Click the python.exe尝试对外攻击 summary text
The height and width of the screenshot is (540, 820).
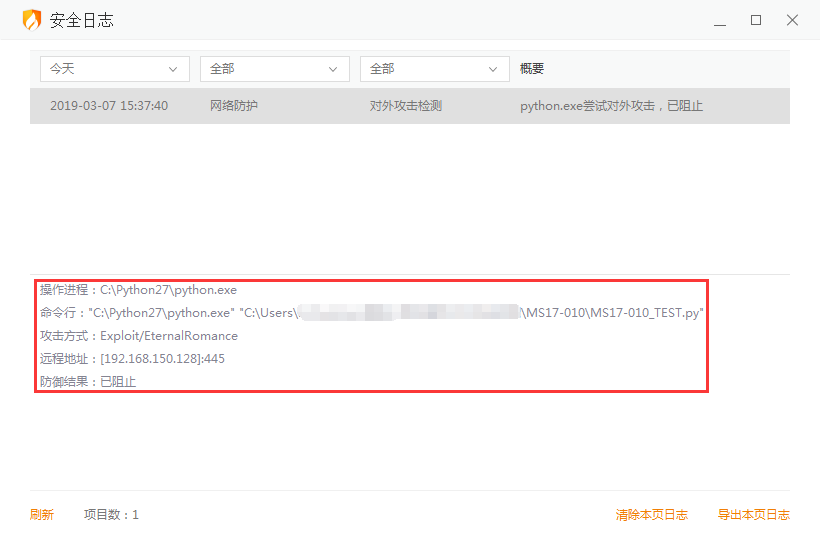pyautogui.click(x=611, y=106)
